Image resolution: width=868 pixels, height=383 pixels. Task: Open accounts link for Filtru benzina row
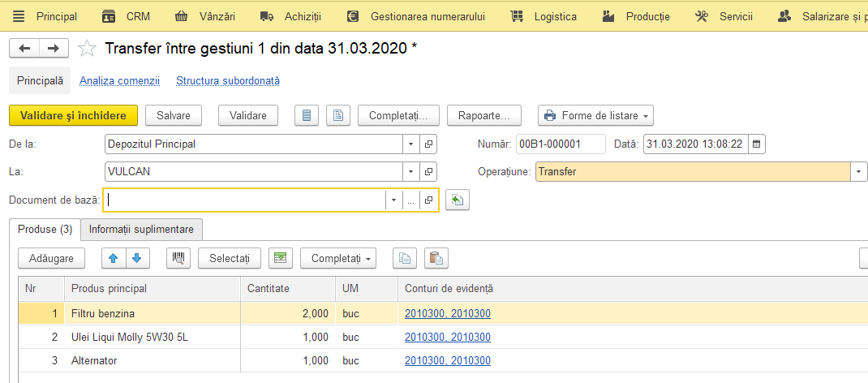[x=448, y=314]
